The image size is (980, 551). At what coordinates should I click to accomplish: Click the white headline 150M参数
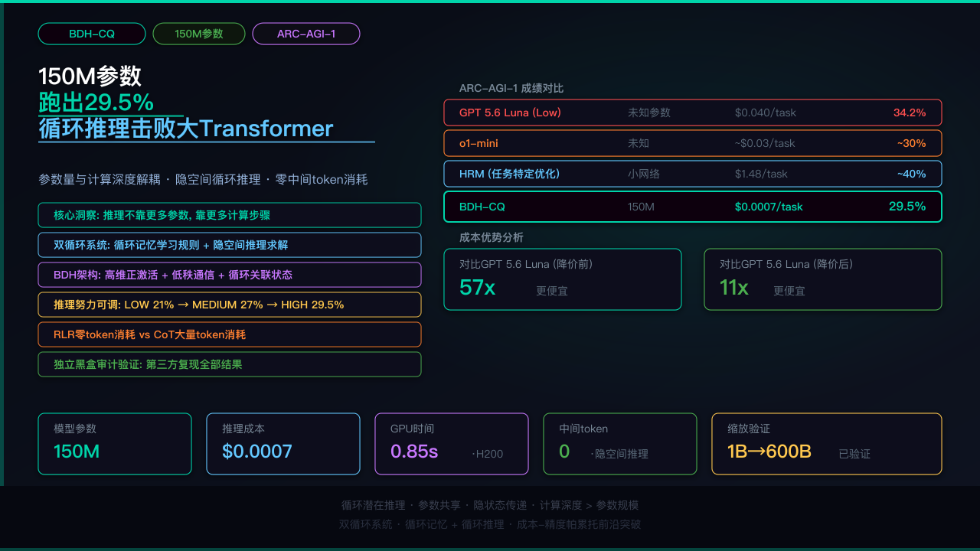pos(90,76)
